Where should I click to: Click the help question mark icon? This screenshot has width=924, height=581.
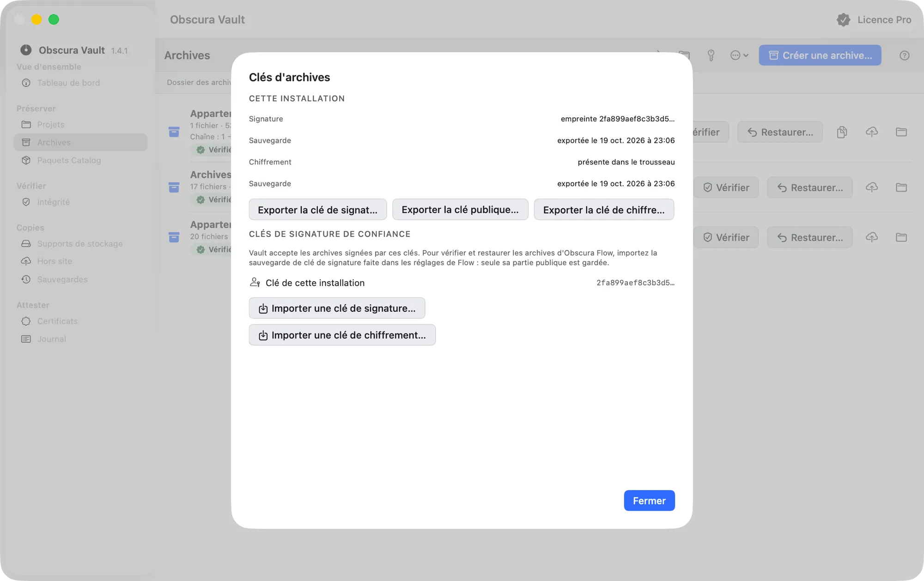pos(904,55)
